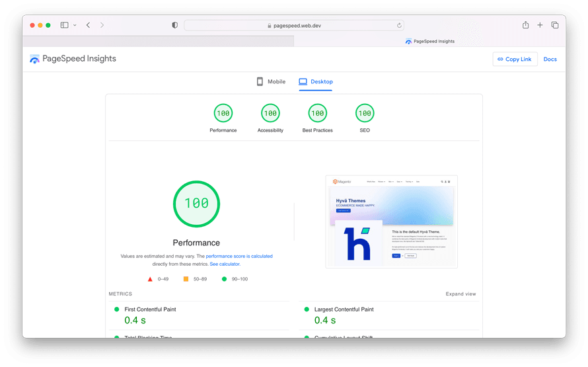Show tab overview icon
Screen dimensions: 588x367
(x=554, y=25)
